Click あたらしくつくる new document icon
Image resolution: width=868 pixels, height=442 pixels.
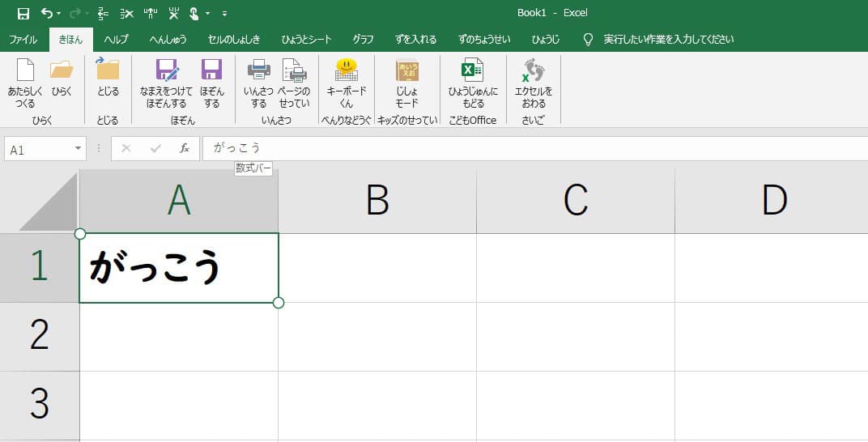[25, 70]
